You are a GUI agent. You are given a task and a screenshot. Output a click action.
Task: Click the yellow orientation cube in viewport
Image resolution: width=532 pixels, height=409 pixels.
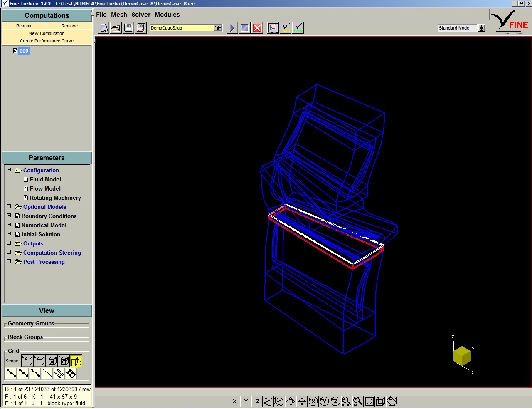pyautogui.click(x=462, y=356)
